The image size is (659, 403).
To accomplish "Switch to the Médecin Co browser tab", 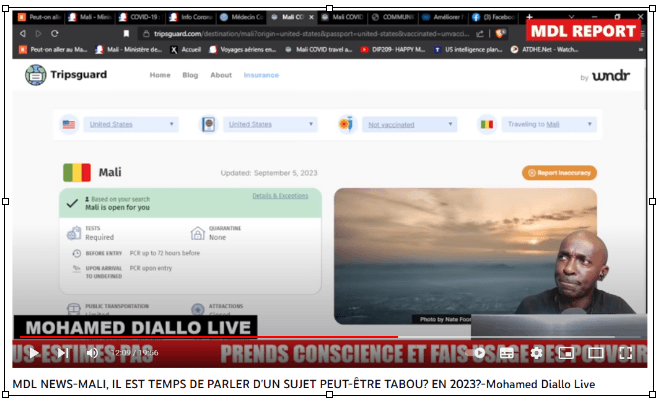I will click(x=242, y=17).
